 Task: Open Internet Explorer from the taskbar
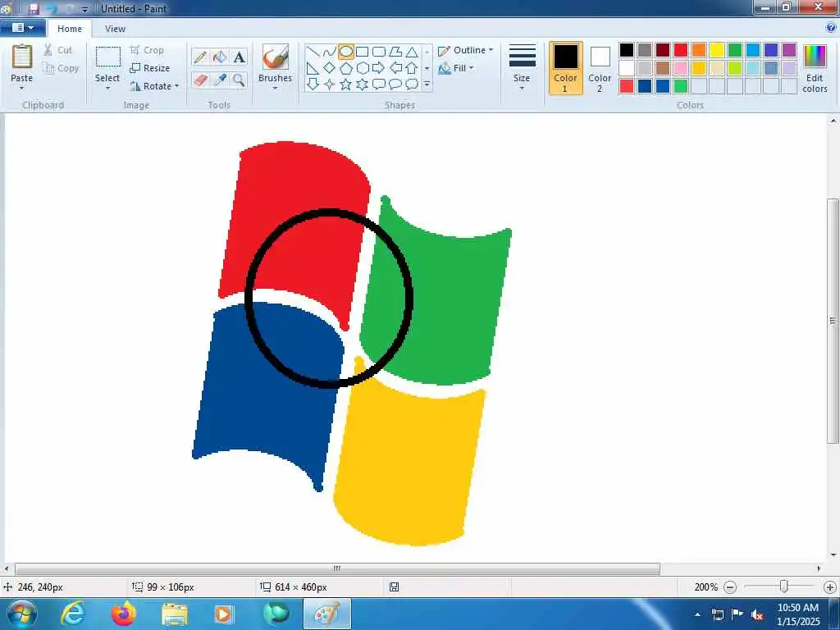(x=73, y=614)
